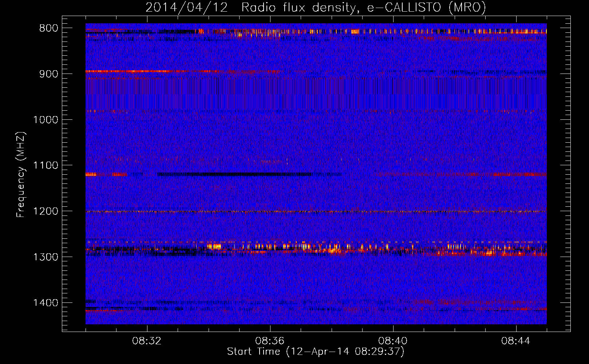
Task: Click the bright yellow burst near 1280 MHz at 08:34
Action: (x=214, y=246)
